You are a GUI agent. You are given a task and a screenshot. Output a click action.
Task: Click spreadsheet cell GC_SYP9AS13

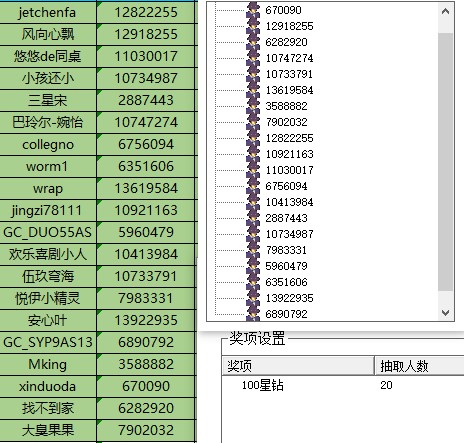pyautogui.click(x=48, y=342)
